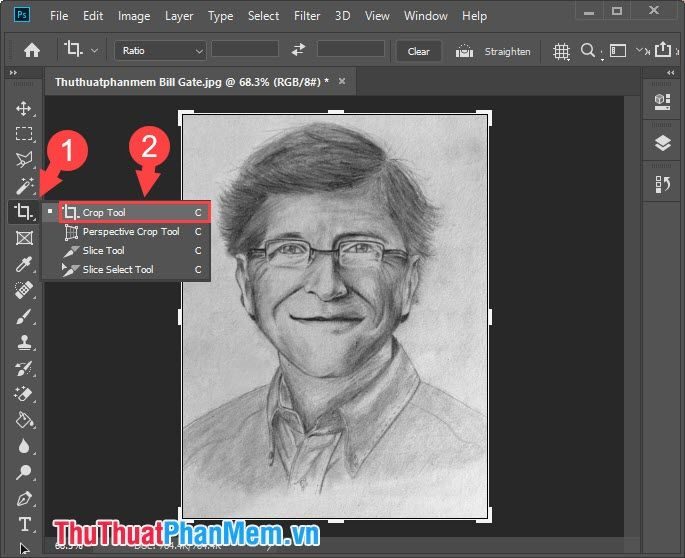The width and height of the screenshot is (685, 558).
Task: Open the Filter menu
Action: [307, 16]
